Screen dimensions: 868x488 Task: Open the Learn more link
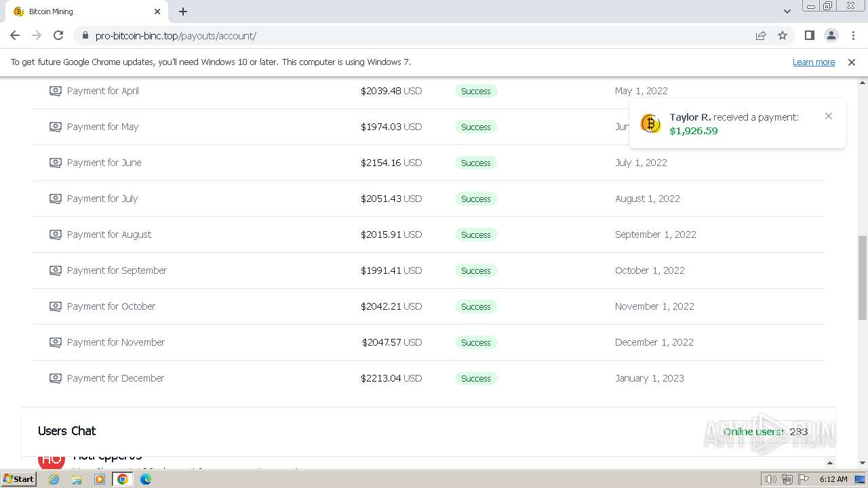coord(814,62)
